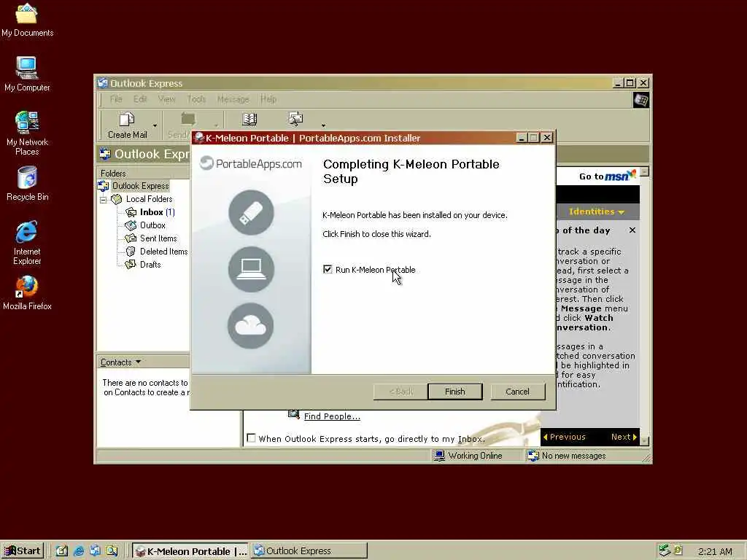Open the Find toolbar dropdown arrow
This screenshot has height=560, width=747.
(323, 125)
